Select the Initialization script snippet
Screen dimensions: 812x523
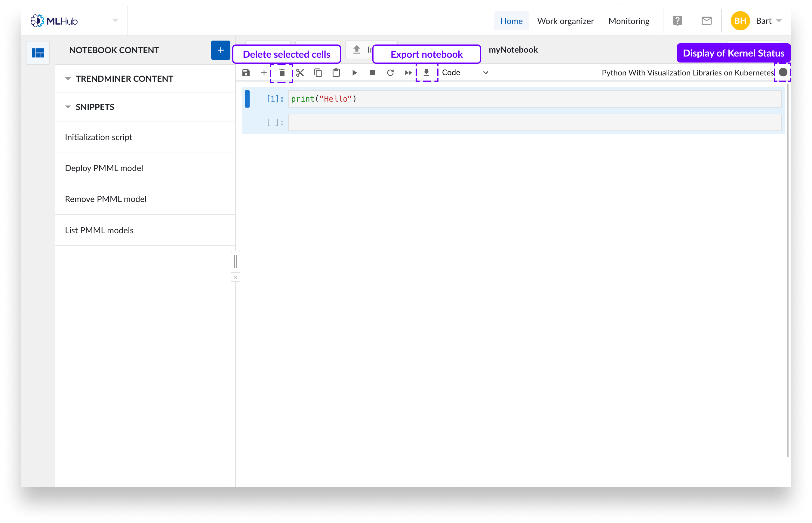145,137
